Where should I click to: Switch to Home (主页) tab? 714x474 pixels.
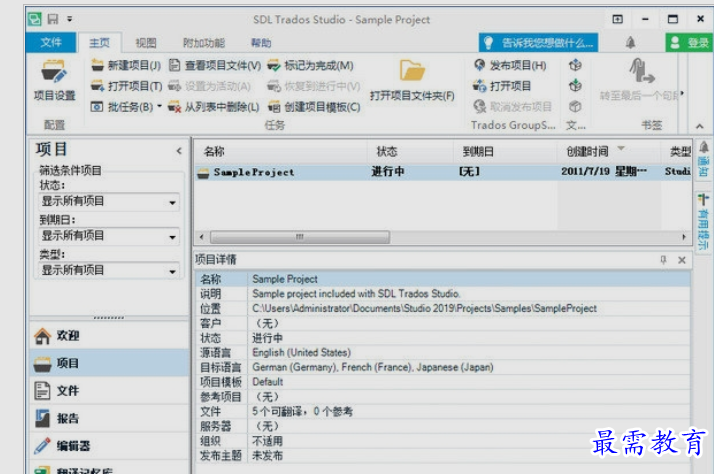coord(99,43)
